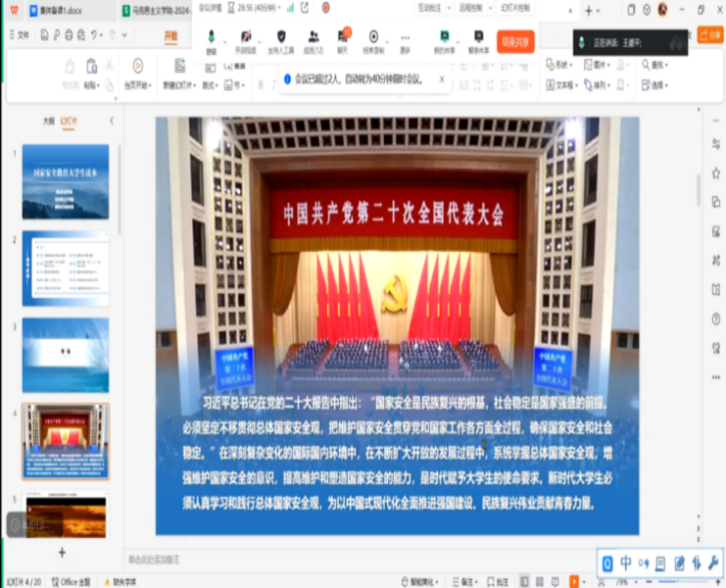This screenshot has width=726, height=588.
Task: Open the meeting members list
Action: (313, 41)
